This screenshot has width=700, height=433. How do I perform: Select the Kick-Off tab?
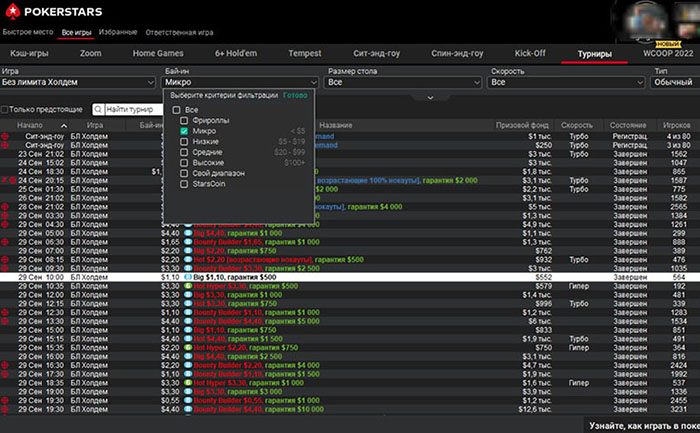pos(530,53)
